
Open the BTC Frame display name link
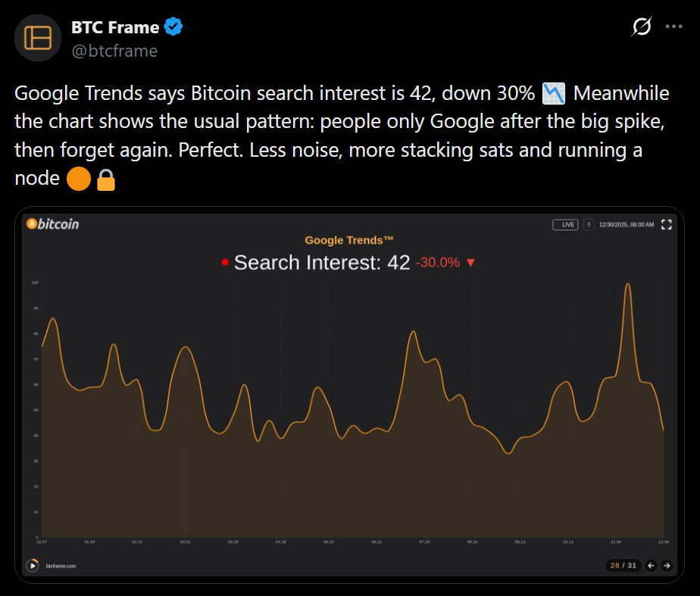click(115, 28)
